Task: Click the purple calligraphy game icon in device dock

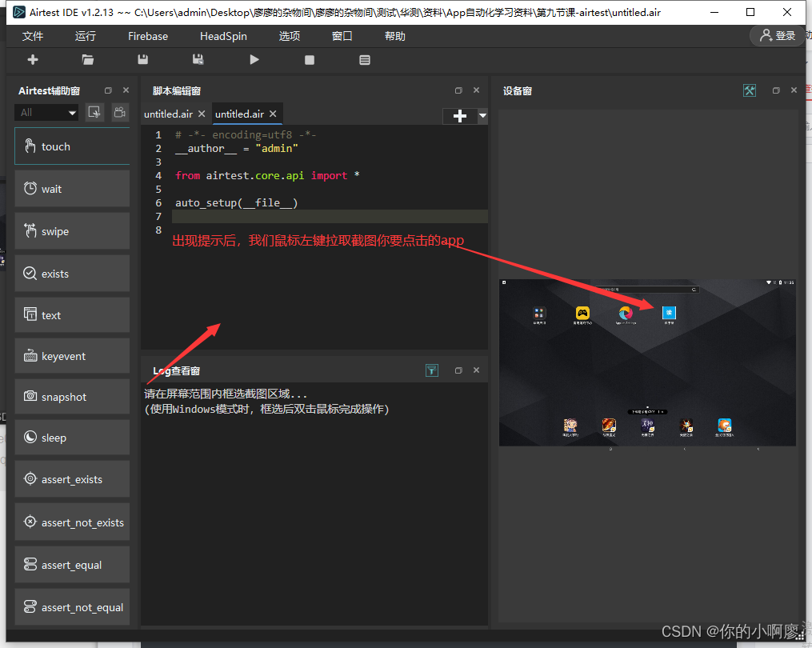Action: pos(647,426)
